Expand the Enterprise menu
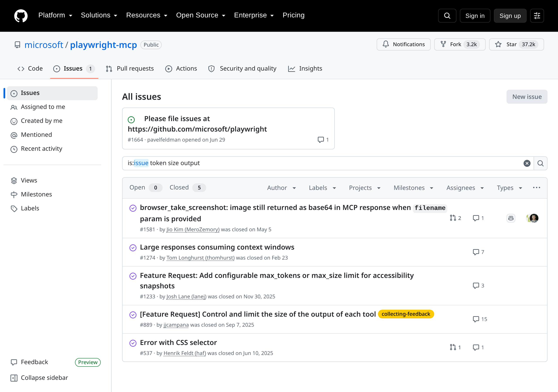 point(254,15)
